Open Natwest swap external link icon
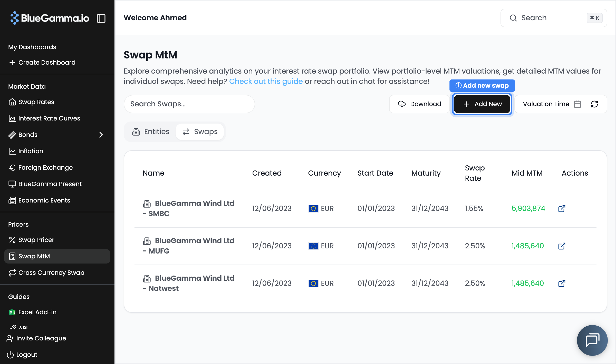This screenshot has width=616, height=364. point(562,283)
